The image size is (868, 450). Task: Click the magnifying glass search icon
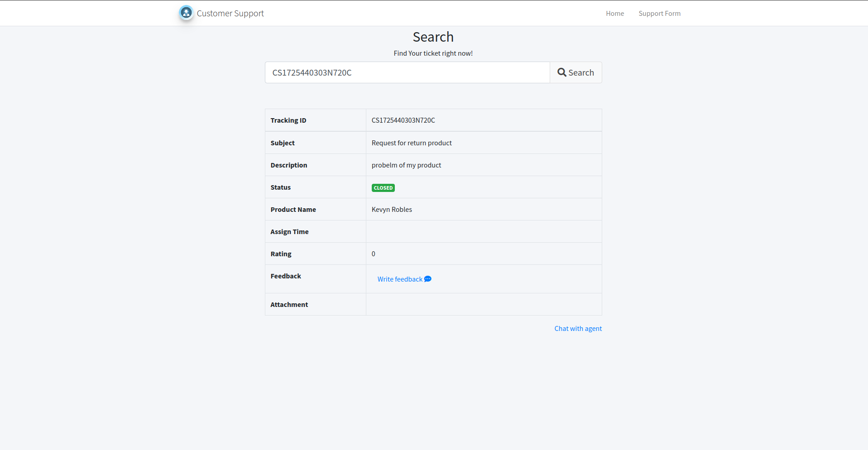[561, 72]
